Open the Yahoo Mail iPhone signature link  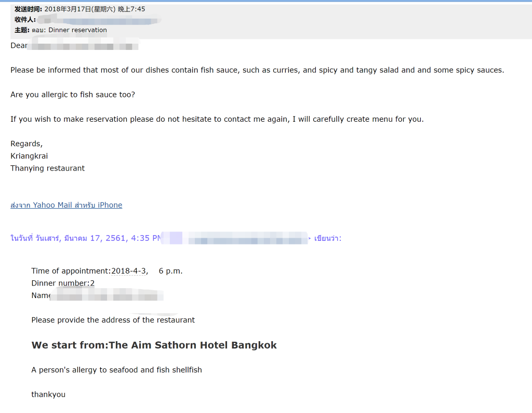tap(66, 205)
